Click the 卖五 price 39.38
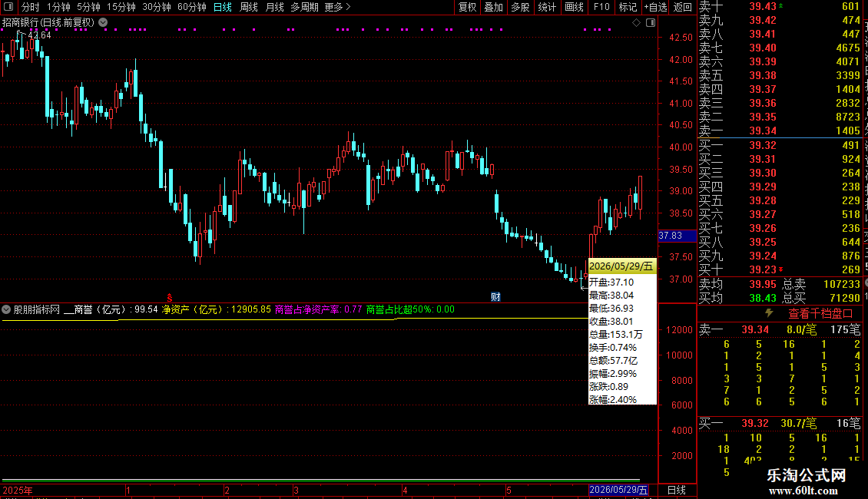 pos(762,75)
